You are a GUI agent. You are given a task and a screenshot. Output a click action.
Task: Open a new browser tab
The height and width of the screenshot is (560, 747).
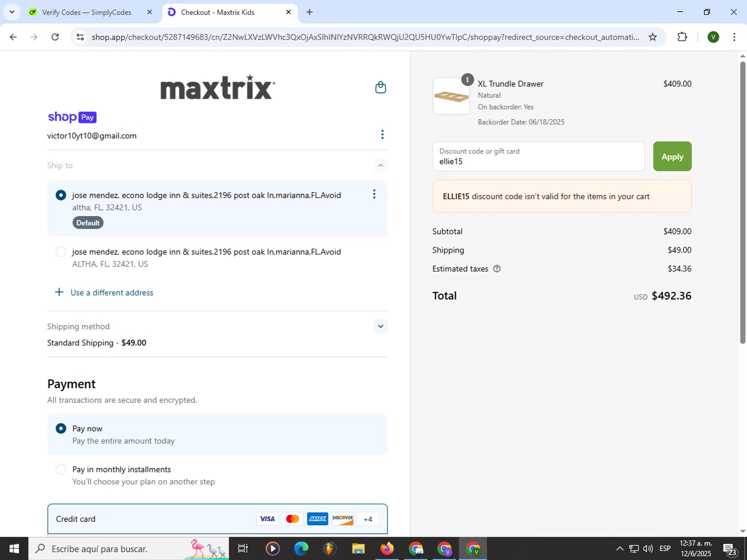click(x=309, y=12)
